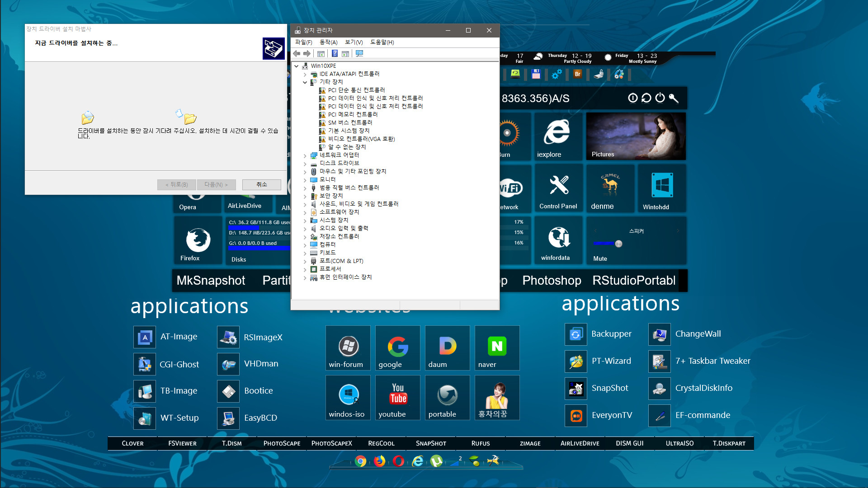Click scan for hardware changes toolbar icon
The height and width of the screenshot is (488, 868).
(x=359, y=54)
